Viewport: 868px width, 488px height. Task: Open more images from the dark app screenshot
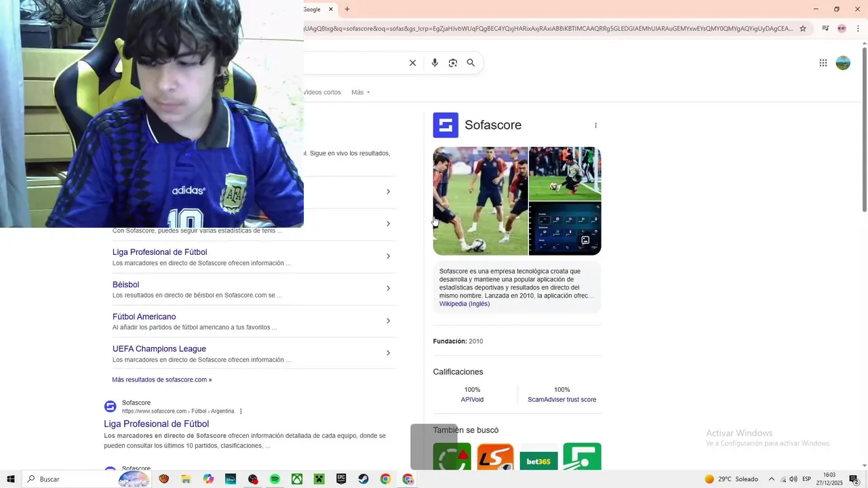[x=565, y=228]
